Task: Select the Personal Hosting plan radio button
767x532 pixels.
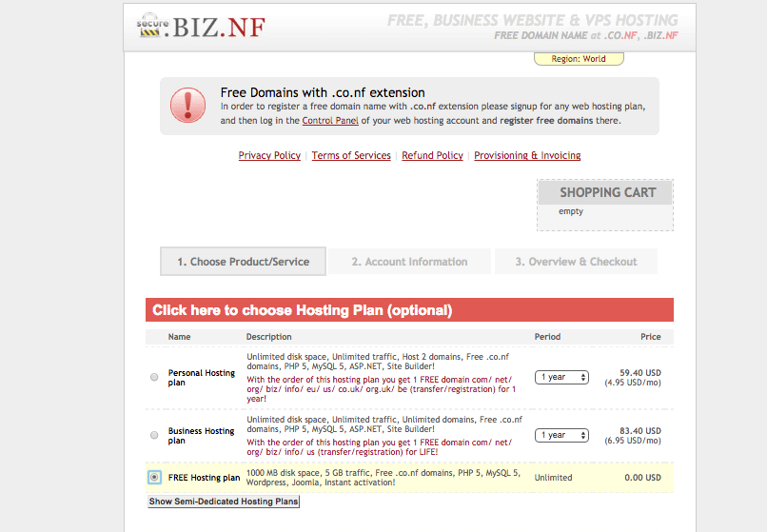Action: [154, 377]
